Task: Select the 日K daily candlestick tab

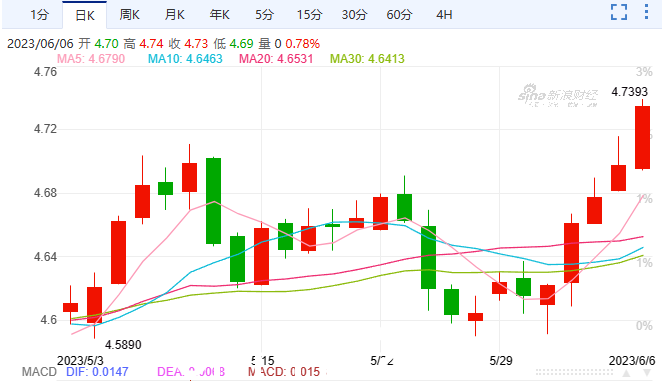Action: point(84,15)
